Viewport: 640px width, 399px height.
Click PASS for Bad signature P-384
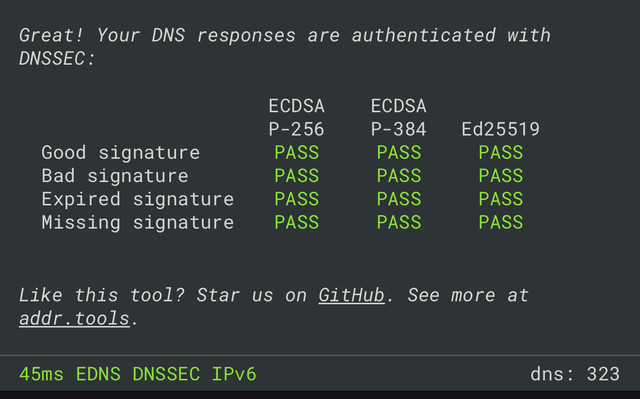pyautogui.click(x=399, y=176)
